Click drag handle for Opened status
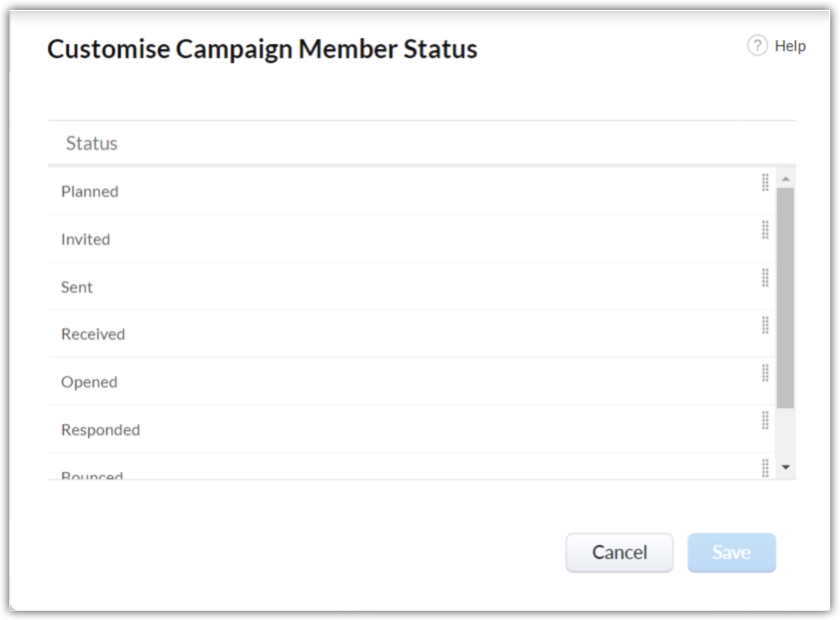Image resolution: width=840 pixels, height=620 pixels. (x=765, y=372)
